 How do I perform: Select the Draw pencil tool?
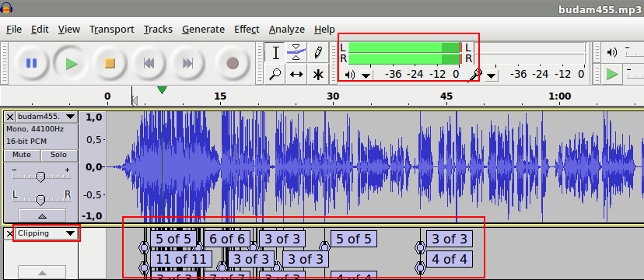[317, 53]
